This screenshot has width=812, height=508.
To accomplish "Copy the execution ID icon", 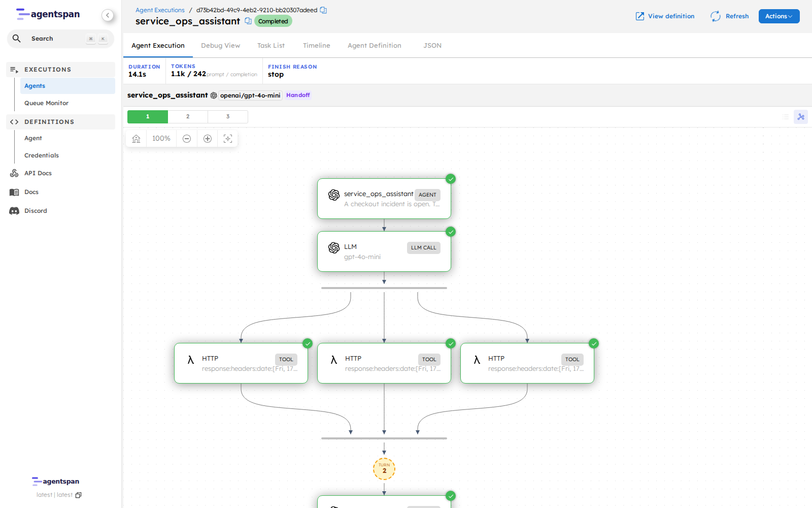I will coord(323,10).
